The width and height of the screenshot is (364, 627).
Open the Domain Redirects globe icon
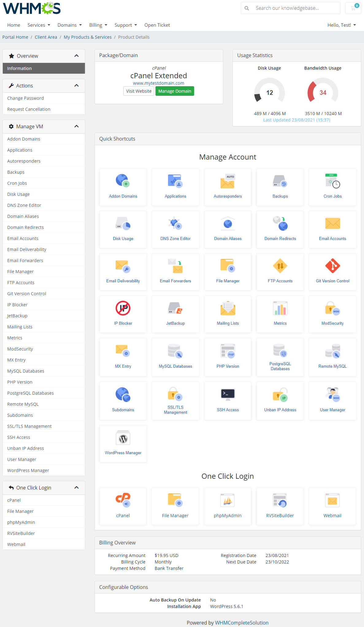pos(280,223)
